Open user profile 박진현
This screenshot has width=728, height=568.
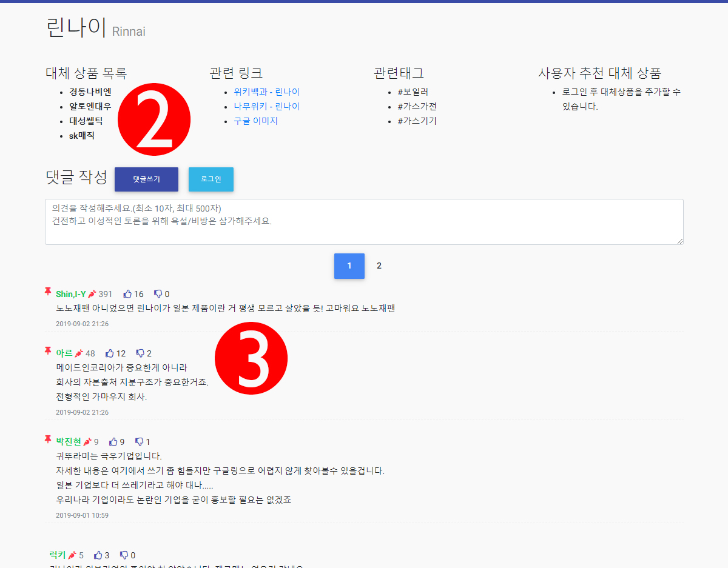(x=69, y=442)
